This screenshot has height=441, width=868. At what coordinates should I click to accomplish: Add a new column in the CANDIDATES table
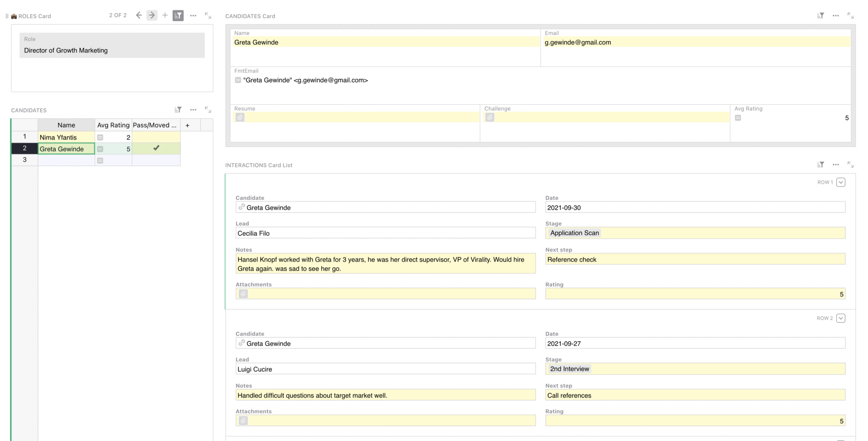coord(187,125)
